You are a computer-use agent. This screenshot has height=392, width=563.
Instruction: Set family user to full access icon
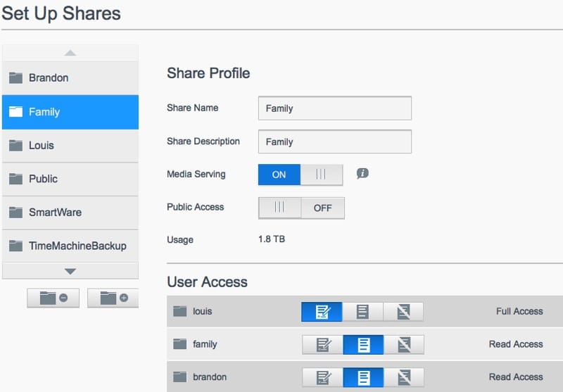click(x=322, y=345)
